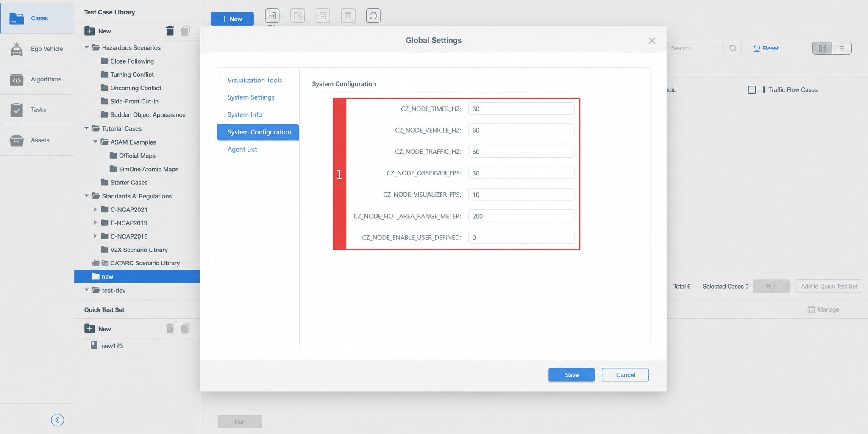Add a new folder in Test Case Library
The width and height of the screenshot is (868, 434).
coord(97,31)
